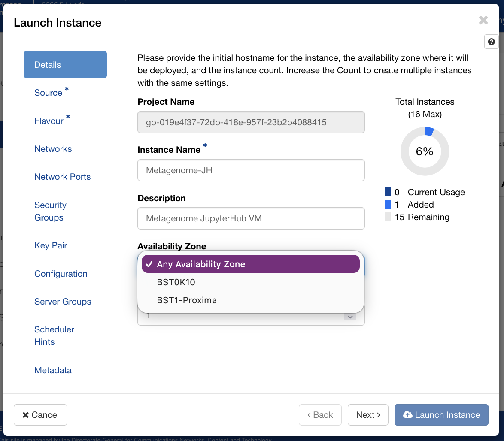The image size is (504, 441).
Task: Click the Launch Instance button
Action: [x=441, y=415]
